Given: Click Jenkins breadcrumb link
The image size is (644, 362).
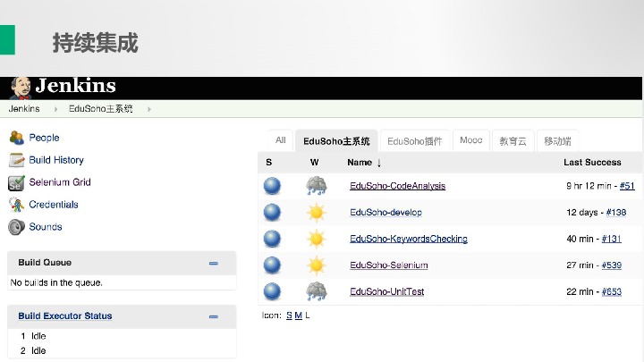Looking at the screenshot, I should (x=24, y=109).
